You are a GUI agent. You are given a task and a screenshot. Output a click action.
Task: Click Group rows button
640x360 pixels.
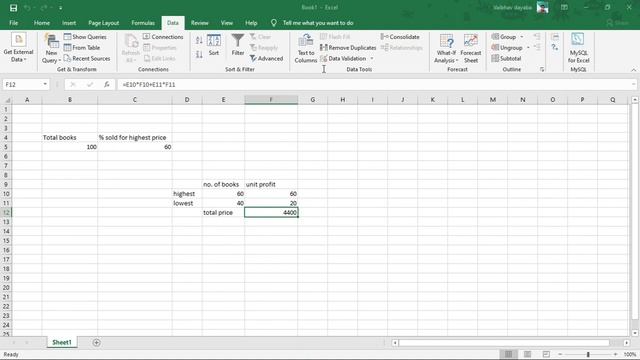coord(504,37)
